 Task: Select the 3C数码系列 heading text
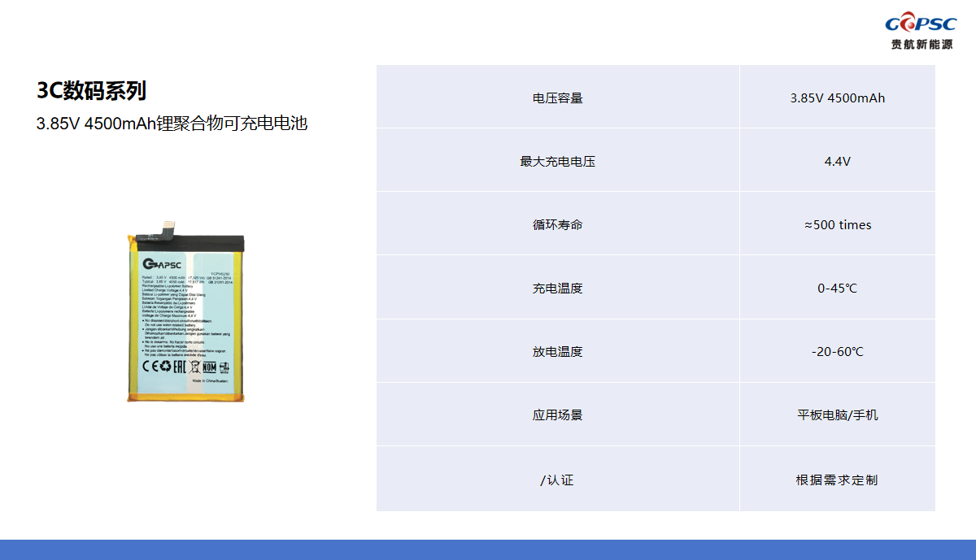(x=91, y=91)
